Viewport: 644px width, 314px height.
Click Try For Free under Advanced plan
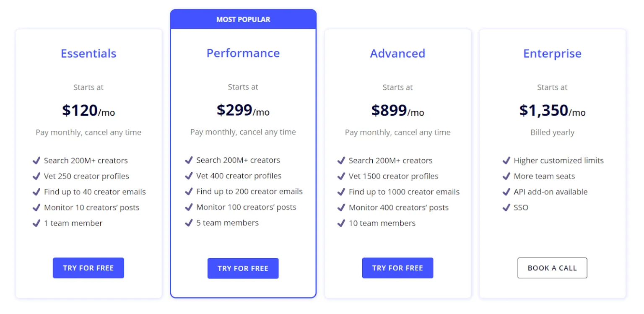point(397,268)
